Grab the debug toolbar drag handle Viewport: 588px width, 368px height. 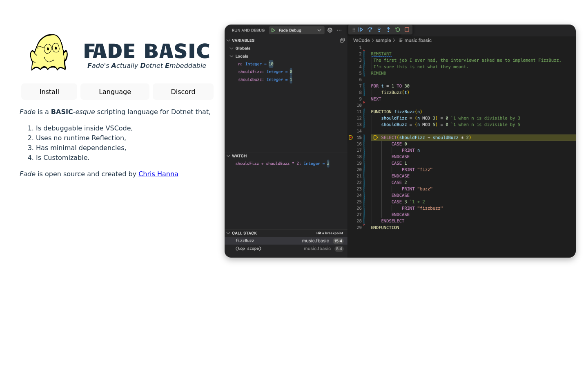[x=354, y=30]
